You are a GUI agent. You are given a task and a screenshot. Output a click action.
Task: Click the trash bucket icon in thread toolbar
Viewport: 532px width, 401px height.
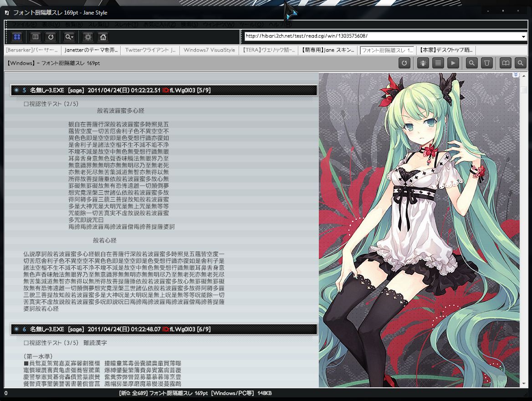pyautogui.click(x=487, y=63)
